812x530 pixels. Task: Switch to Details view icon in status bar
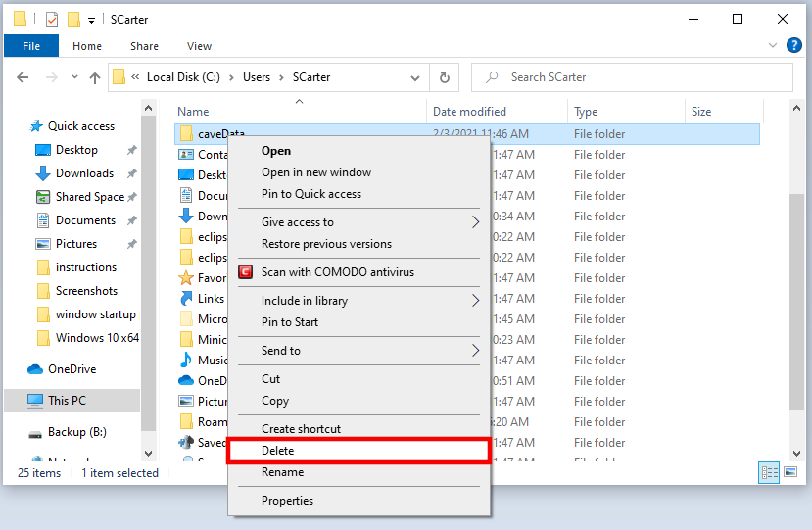click(769, 472)
